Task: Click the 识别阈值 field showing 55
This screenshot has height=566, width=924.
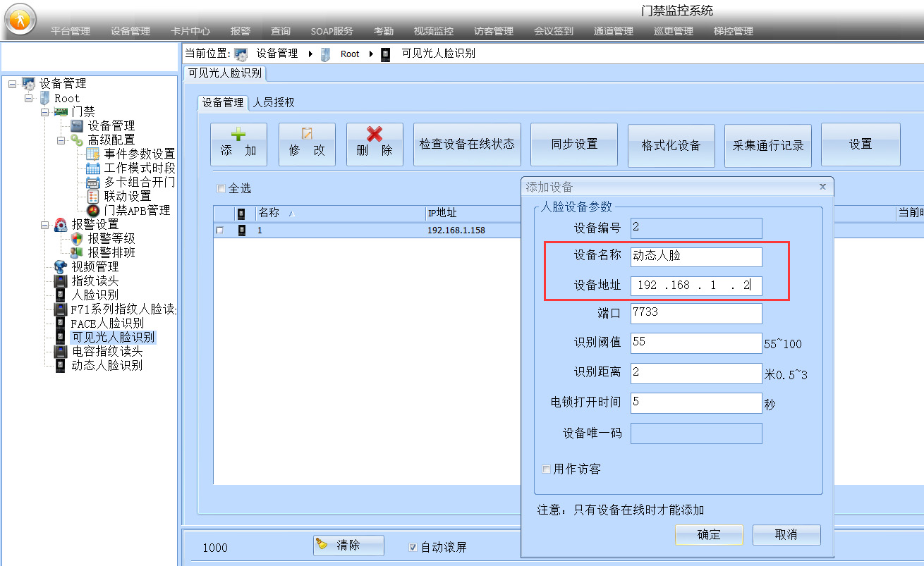Action: click(696, 343)
